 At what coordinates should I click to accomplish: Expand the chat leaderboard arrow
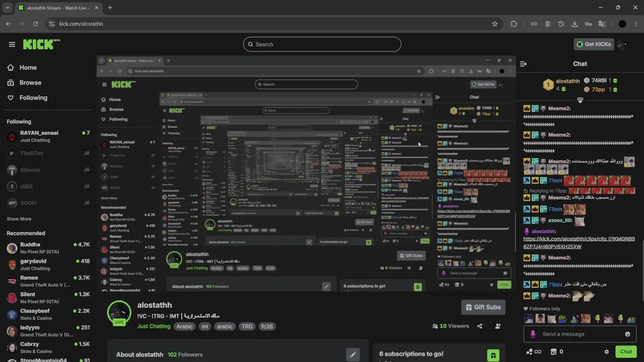(580, 100)
